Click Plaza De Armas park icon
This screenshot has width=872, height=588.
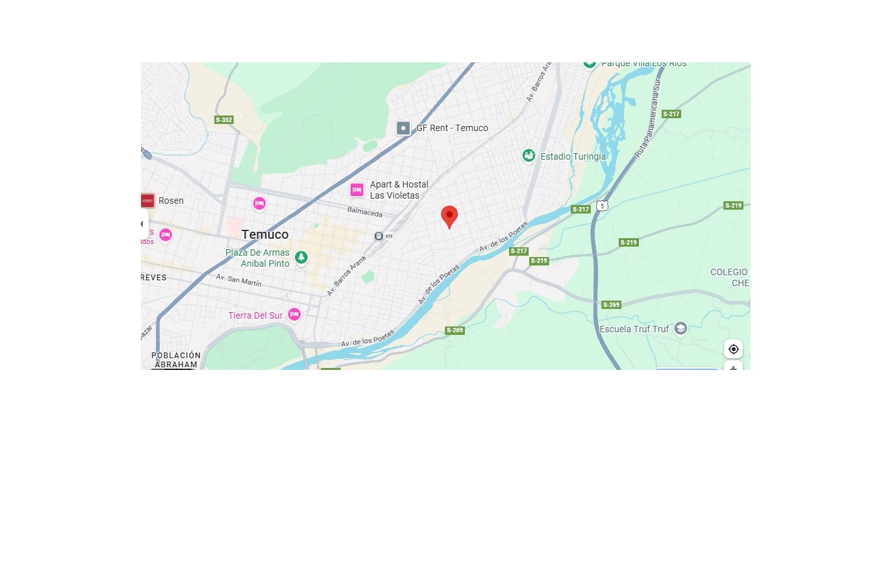pyautogui.click(x=301, y=258)
